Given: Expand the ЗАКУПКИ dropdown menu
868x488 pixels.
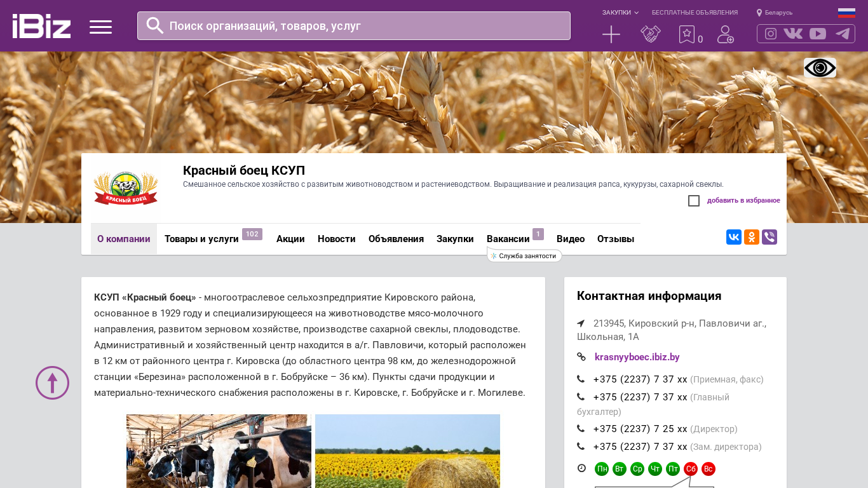Looking at the screenshot, I should click(x=620, y=13).
